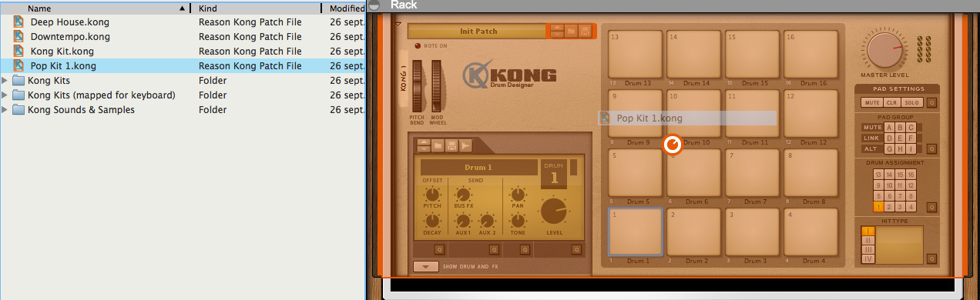Click the DECAY offset knob
The image size is (980, 300).
tap(432, 221)
